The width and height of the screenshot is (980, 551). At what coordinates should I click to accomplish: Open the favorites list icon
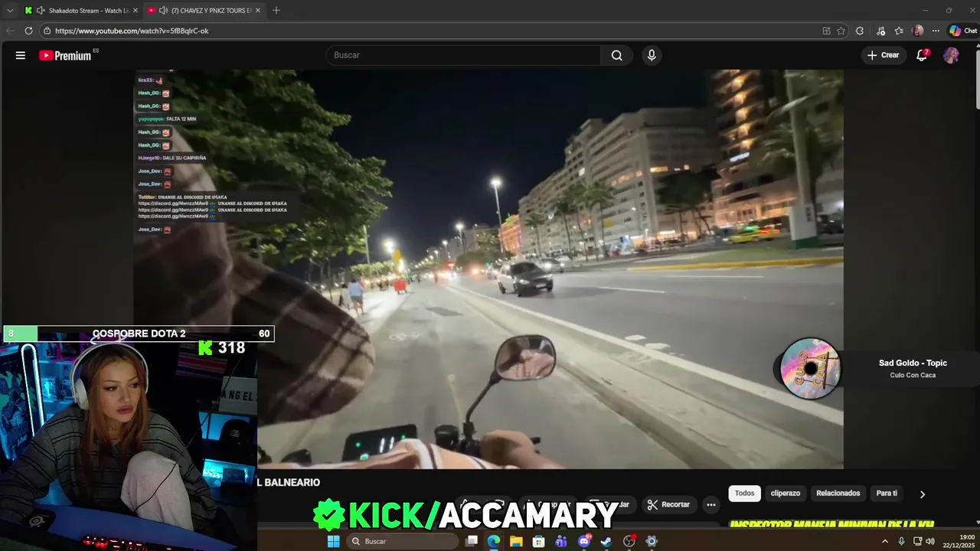[899, 31]
